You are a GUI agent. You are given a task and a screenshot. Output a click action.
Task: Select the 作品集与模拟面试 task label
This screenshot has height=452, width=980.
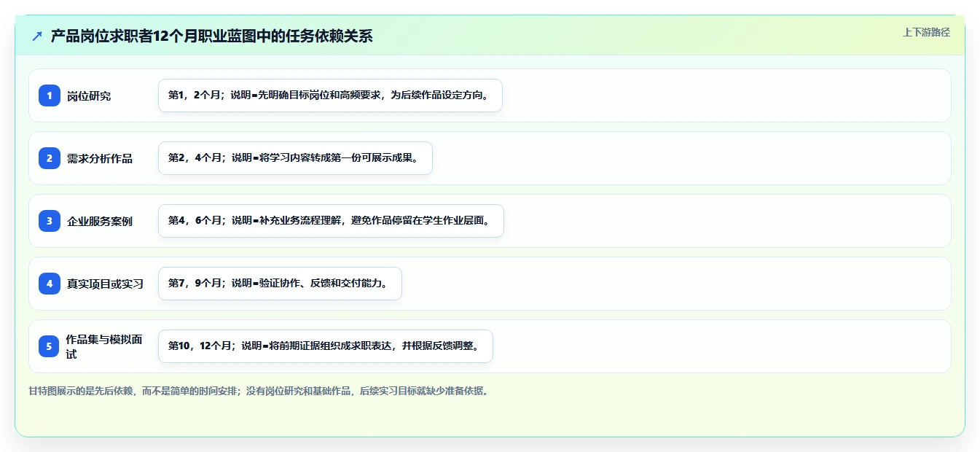click(x=104, y=346)
